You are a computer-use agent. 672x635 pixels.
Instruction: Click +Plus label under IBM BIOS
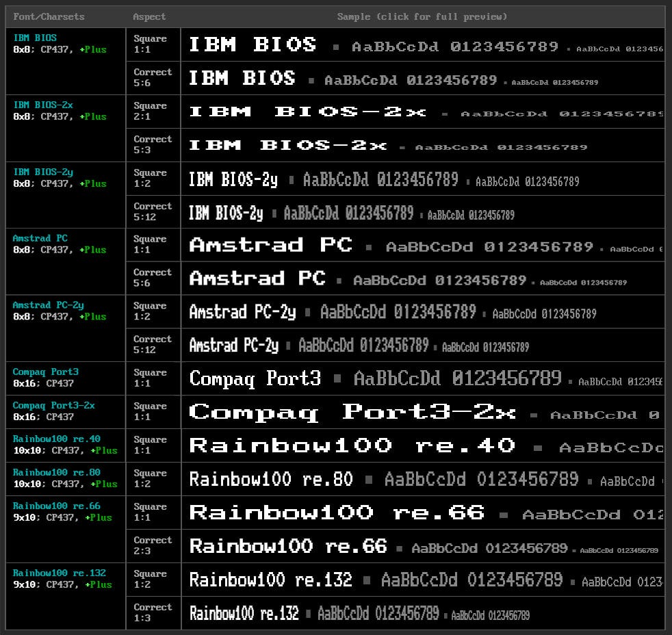tap(93, 49)
